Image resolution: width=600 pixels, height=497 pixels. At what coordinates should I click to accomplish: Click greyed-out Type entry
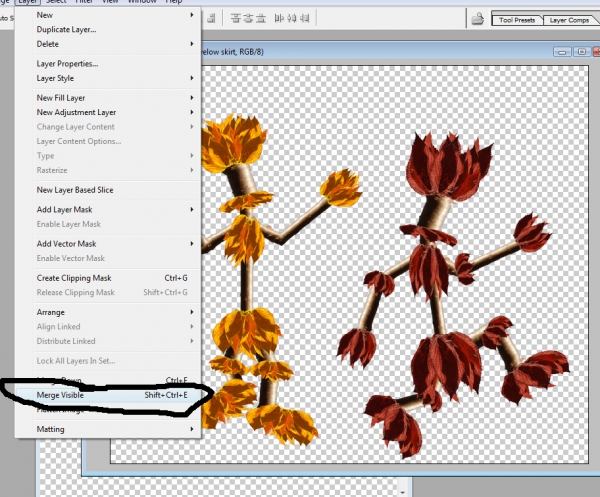108,156
